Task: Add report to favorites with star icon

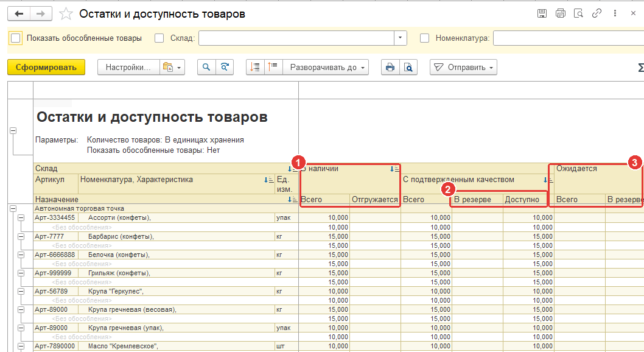Action: [66, 14]
